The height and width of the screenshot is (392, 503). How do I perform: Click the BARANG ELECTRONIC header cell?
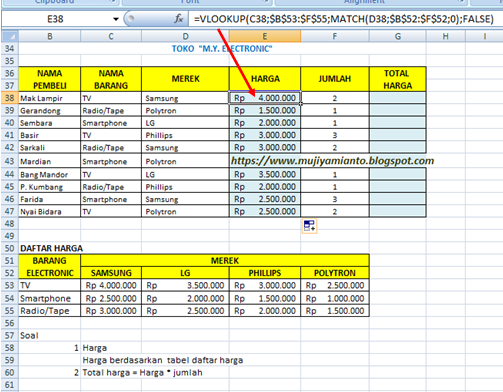(x=49, y=267)
